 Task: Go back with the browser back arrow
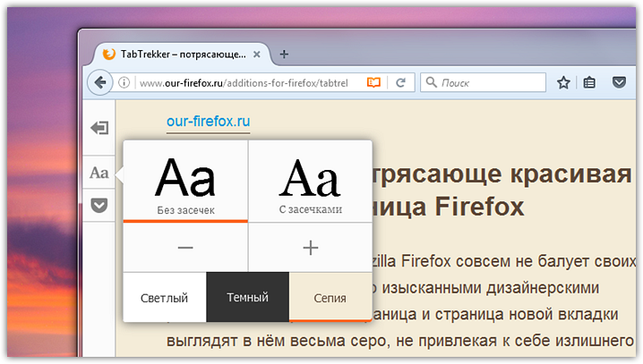point(100,82)
